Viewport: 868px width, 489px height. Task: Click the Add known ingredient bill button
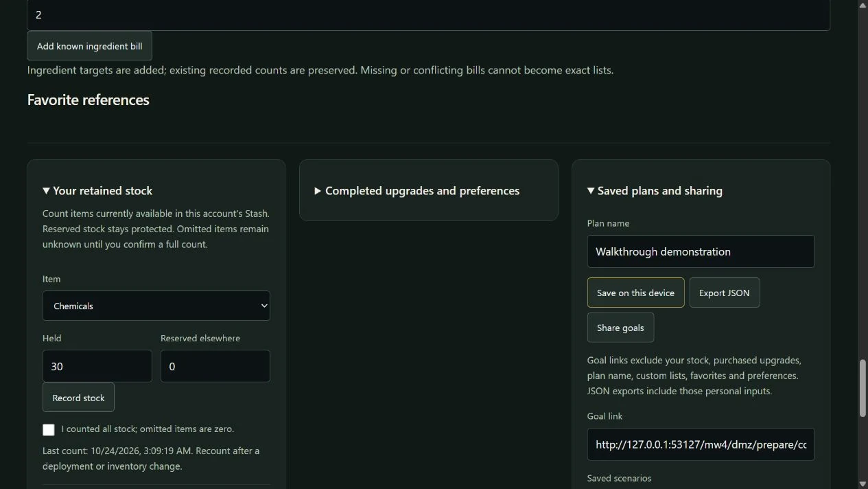coord(89,46)
